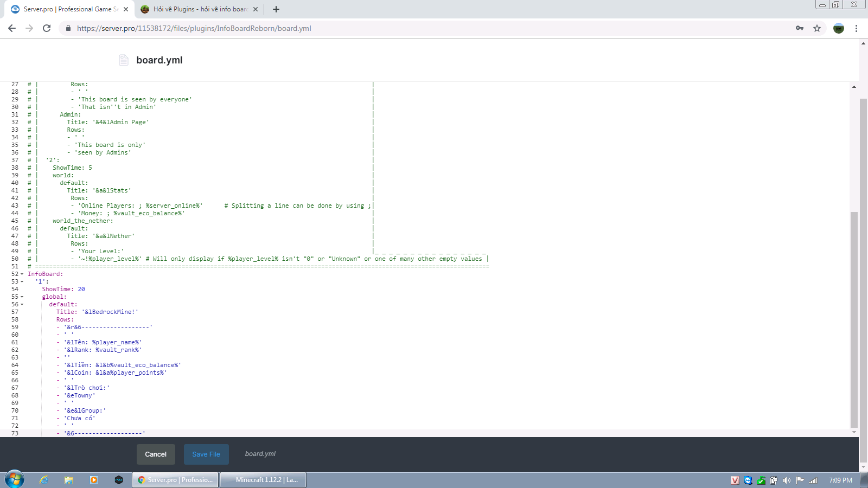The height and width of the screenshot is (488, 868).
Task: Collapse the '1' block on line 53
Action: (x=22, y=282)
